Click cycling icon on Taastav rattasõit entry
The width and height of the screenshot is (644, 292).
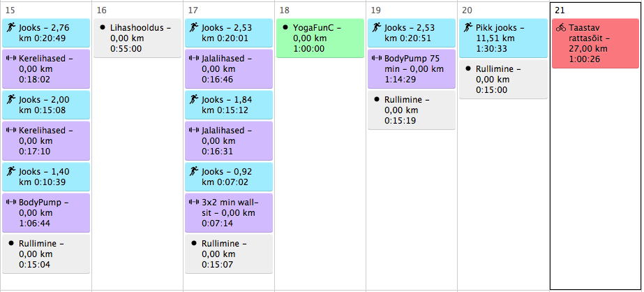point(561,28)
